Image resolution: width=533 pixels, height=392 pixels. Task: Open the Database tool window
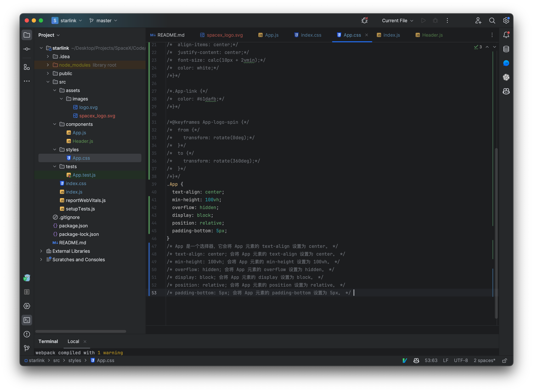(x=506, y=49)
